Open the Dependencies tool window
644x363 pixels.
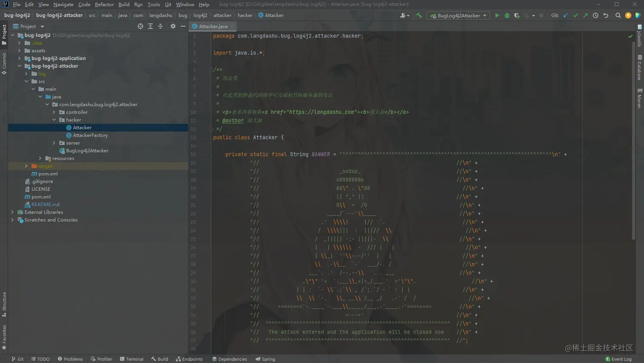[230, 359]
